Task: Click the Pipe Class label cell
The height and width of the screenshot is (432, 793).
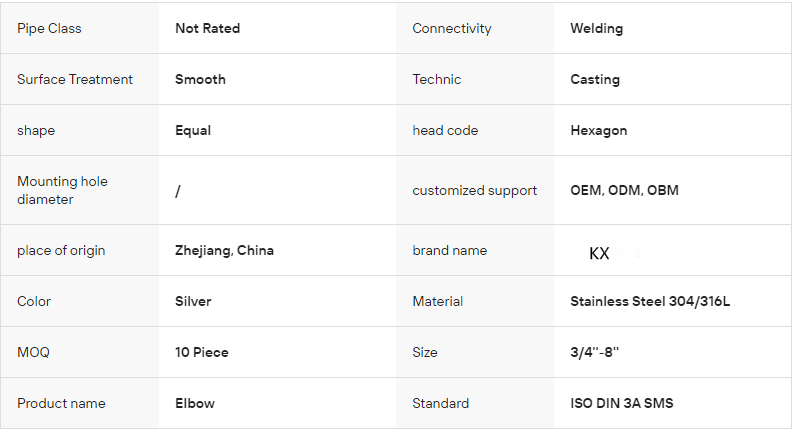Action: coord(49,28)
